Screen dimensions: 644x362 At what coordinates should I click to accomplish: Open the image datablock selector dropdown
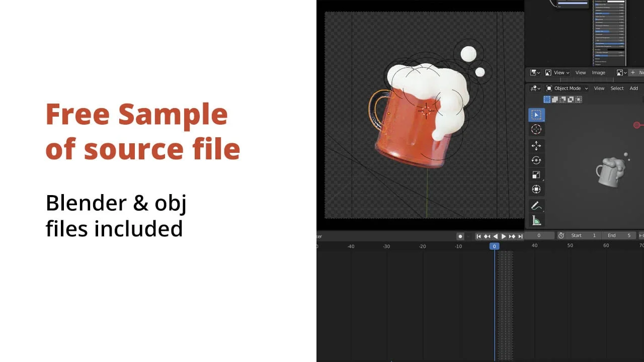coord(620,72)
